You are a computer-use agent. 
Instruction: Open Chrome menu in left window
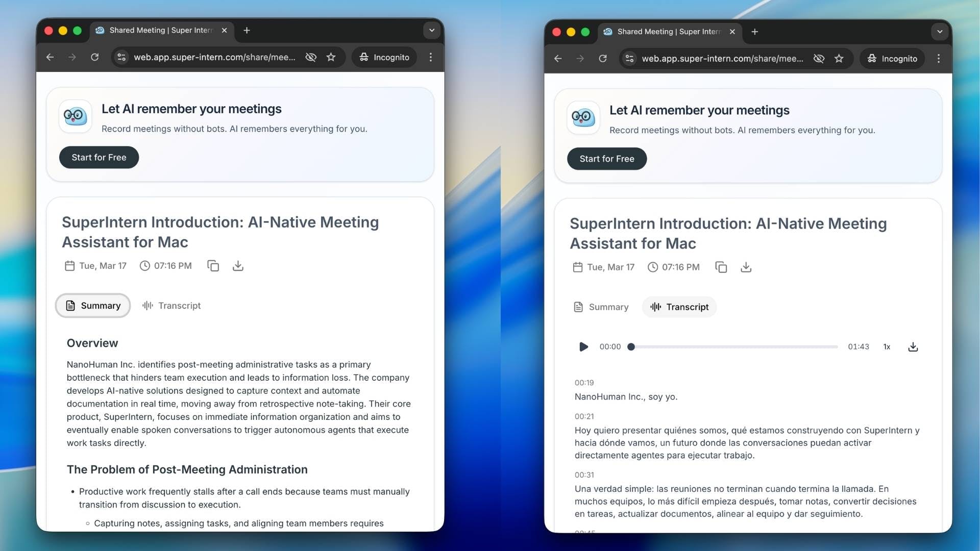click(x=431, y=57)
